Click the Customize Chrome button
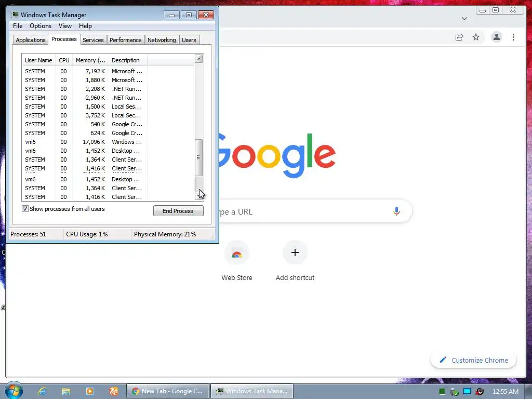 click(474, 360)
